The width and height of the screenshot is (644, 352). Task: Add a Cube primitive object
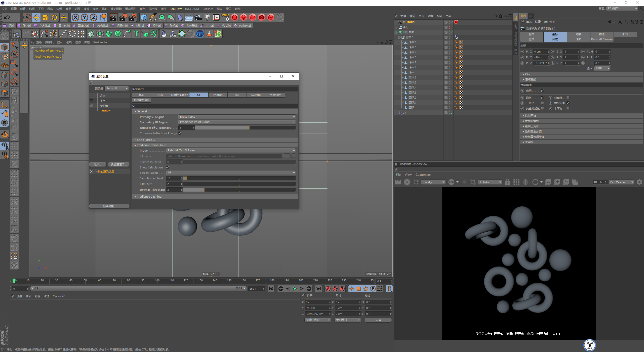click(x=144, y=17)
